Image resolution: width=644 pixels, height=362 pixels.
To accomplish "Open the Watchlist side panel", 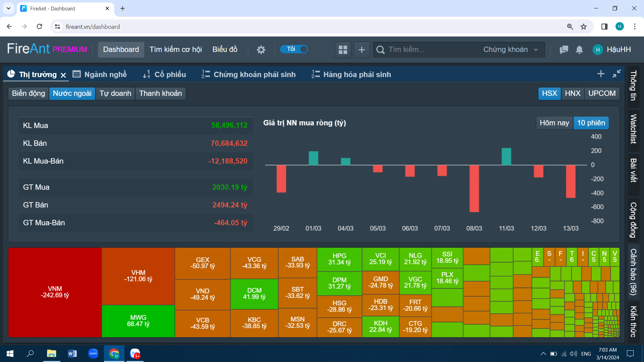I will (x=633, y=129).
